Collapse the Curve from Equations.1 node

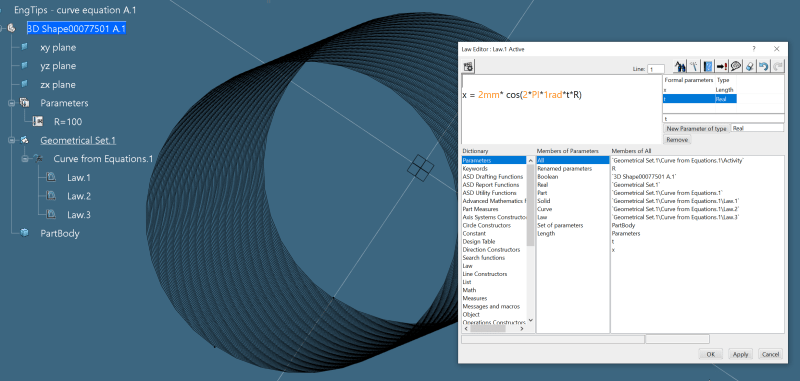click(24, 159)
